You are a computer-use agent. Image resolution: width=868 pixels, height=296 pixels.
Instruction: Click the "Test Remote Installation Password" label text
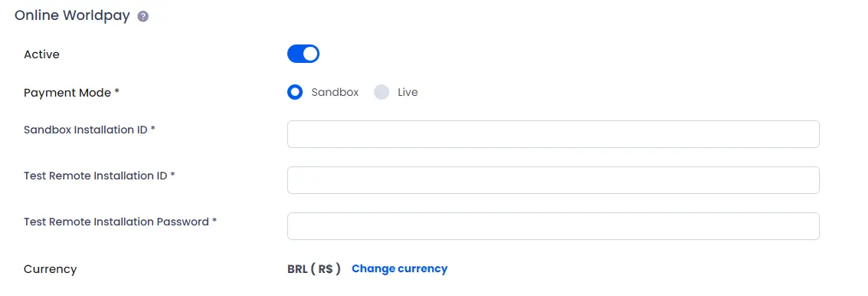[116, 222]
